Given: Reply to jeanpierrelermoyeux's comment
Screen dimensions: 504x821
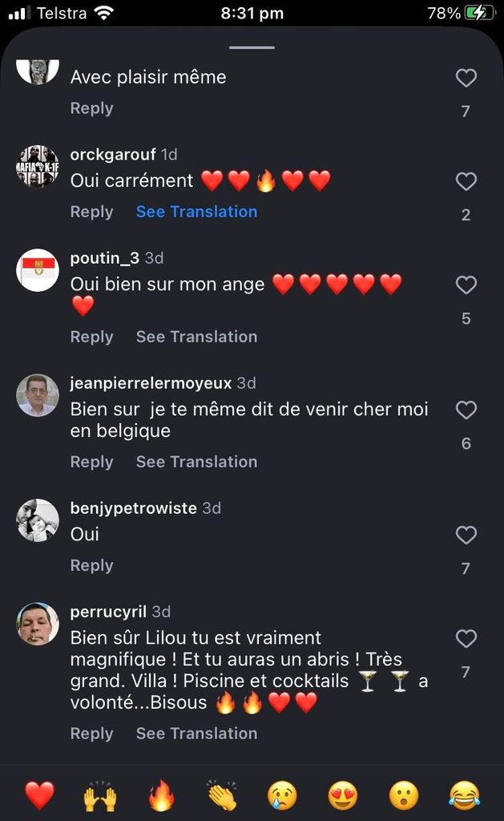Looking at the screenshot, I should pyautogui.click(x=91, y=462).
